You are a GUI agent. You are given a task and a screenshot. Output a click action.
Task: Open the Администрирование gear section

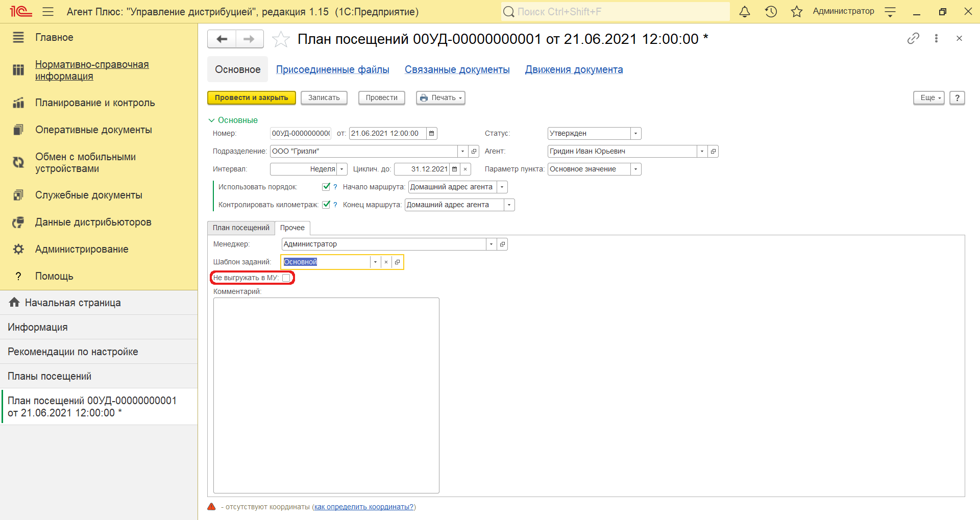coord(82,249)
